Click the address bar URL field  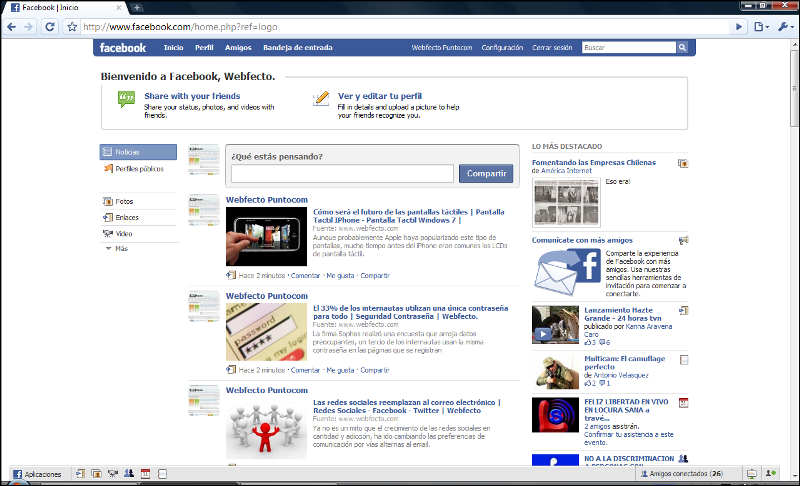(403, 27)
